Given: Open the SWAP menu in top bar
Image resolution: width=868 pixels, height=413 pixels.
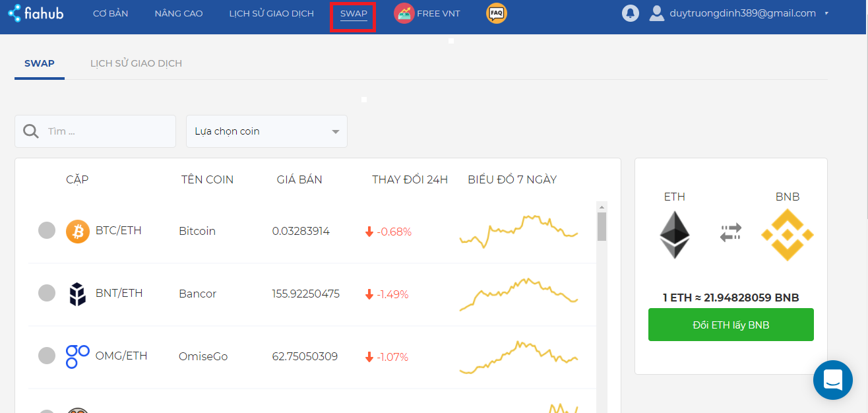Looking at the screenshot, I should 354,13.
